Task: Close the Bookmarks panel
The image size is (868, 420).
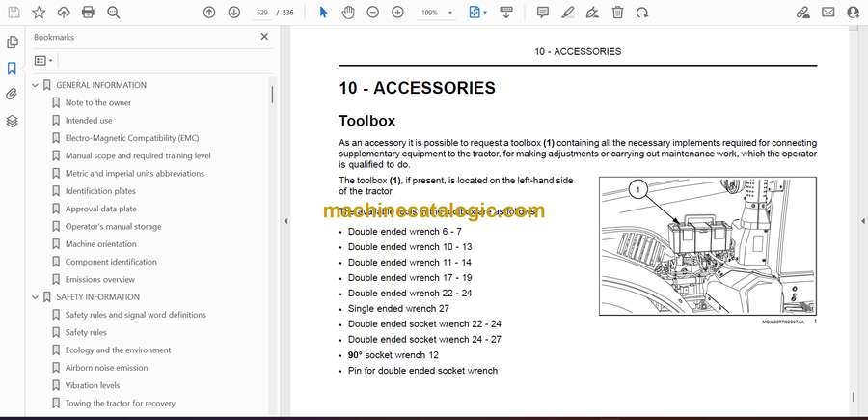Action: click(264, 37)
